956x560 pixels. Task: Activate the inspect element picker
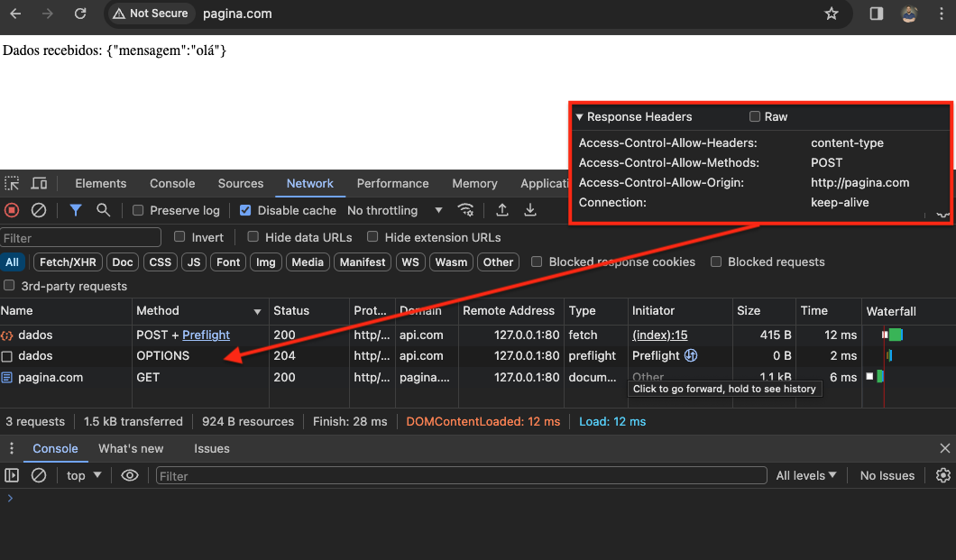point(12,183)
